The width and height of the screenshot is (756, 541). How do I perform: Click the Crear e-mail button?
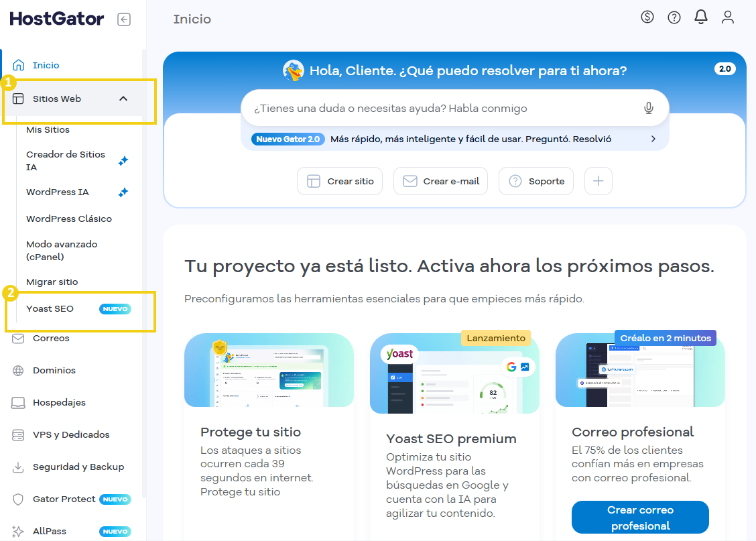[441, 181]
